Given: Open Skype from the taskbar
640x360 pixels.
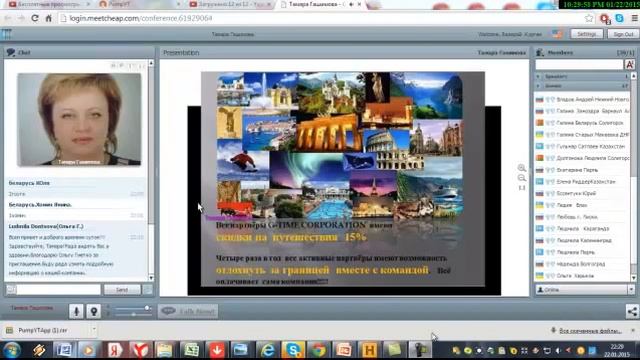Looking at the screenshot, I should pos(293,350).
